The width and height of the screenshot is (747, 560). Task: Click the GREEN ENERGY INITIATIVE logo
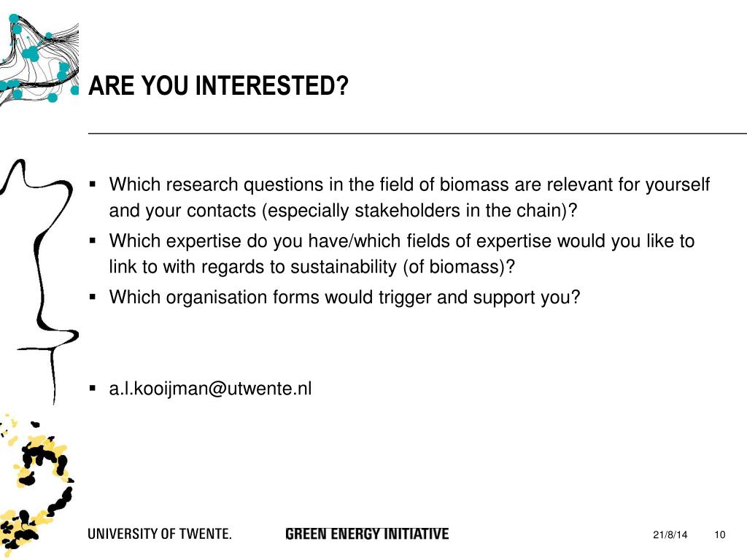[367, 534]
